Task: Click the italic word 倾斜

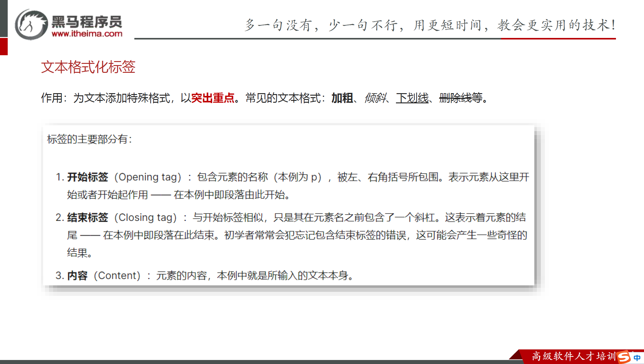Action: tap(375, 98)
